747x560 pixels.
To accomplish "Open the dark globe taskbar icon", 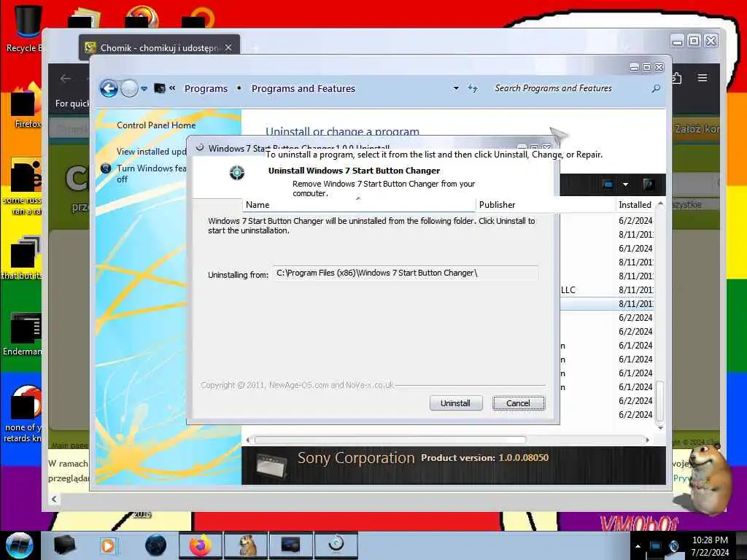I will (155, 545).
